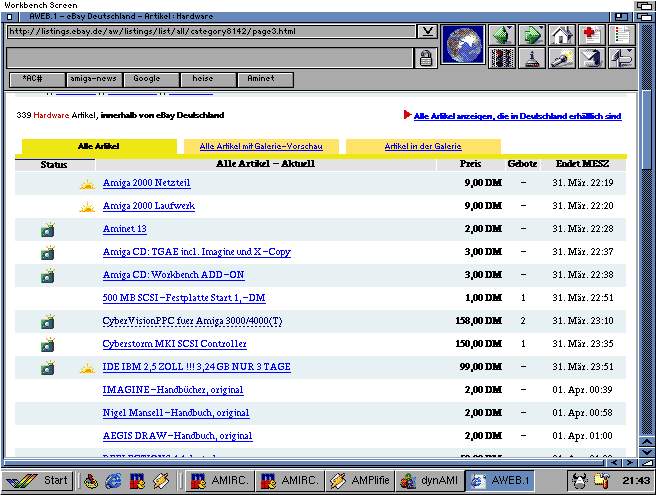The height and width of the screenshot is (495, 656).
Task: Click the green forward arrow navigation icon
Action: (531, 35)
